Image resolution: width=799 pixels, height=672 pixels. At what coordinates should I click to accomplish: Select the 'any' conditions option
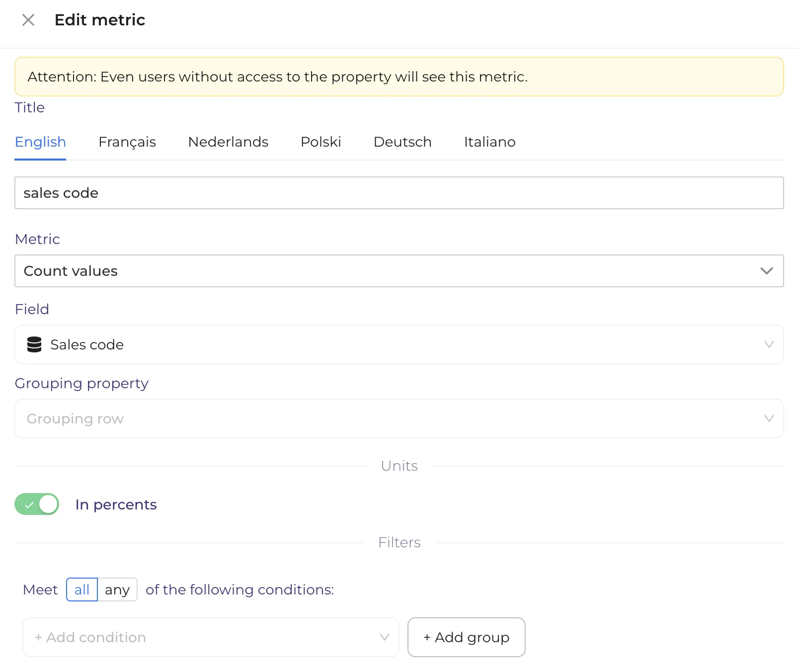click(x=117, y=589)
